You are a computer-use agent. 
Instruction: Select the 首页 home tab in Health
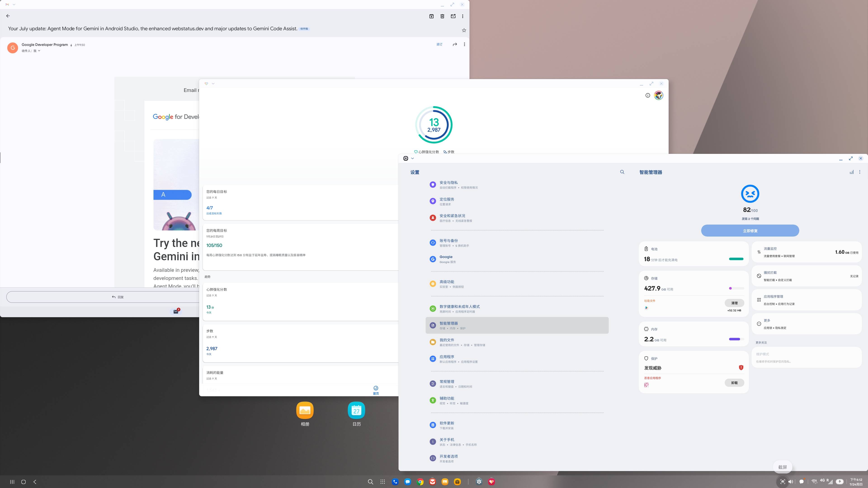376,390
